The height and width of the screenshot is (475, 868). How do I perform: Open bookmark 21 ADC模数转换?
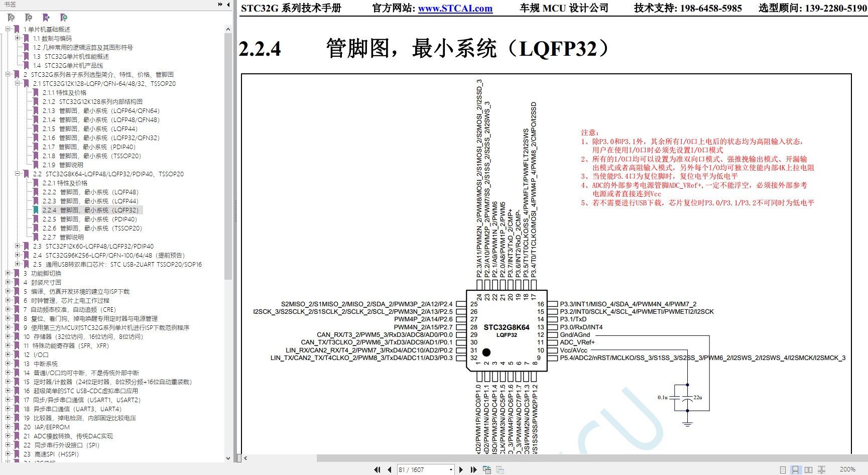(x=68, y=436)
